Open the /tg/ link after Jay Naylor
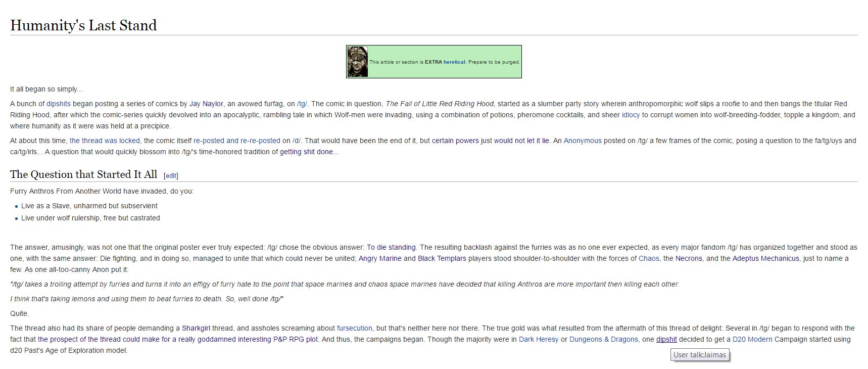 (x=302, y=104)
